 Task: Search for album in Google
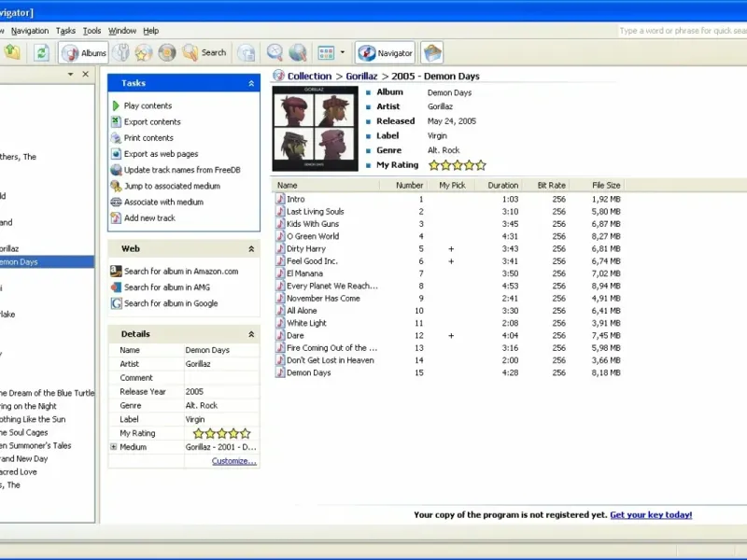pyautogui.click(x=164, y=303)
